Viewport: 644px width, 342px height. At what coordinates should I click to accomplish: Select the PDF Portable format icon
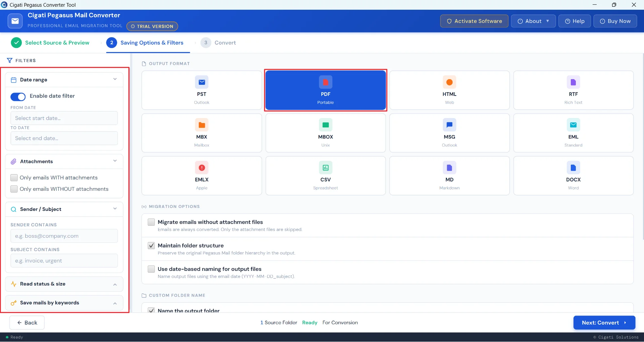pos(326,82)
